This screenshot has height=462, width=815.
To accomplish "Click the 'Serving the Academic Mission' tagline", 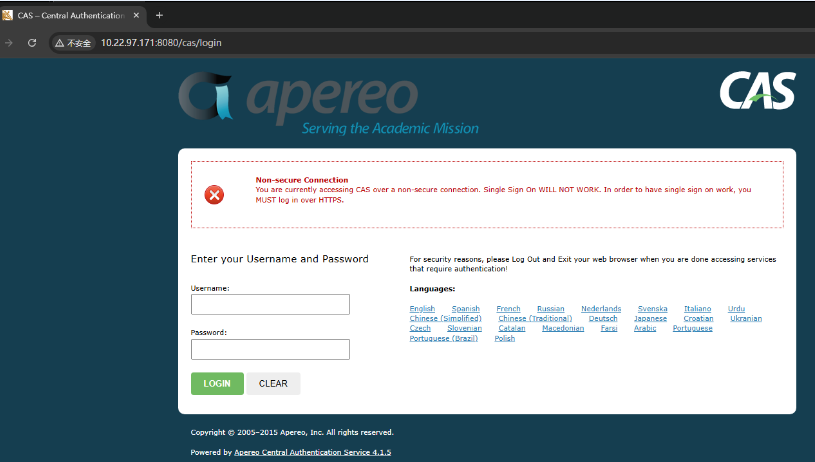I will coord(390,128).
